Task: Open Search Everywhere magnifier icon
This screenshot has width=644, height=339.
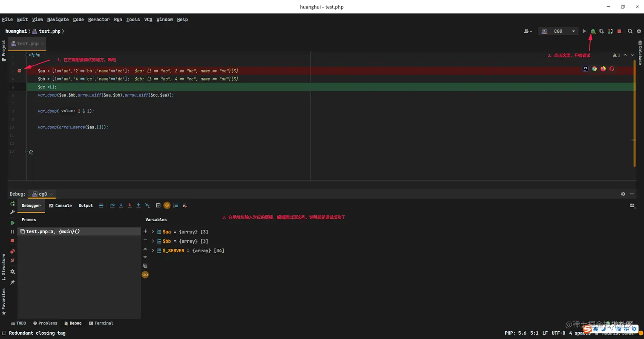Action: (x=630, y=31)
